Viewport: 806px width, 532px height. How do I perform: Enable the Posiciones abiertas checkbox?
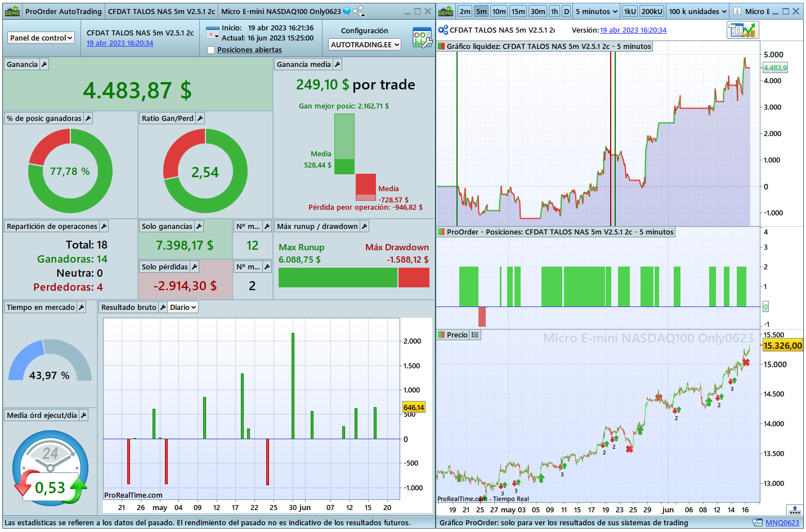click(x=211, y=50)
